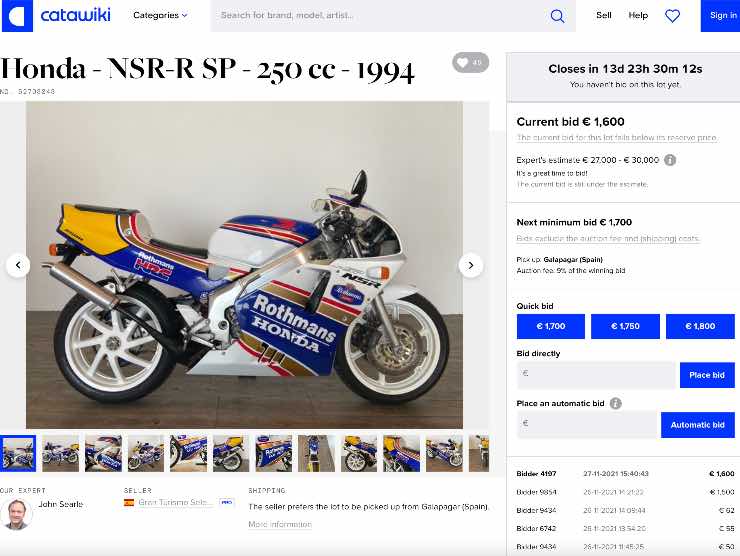Focus the search brand, model, artist field

coord(380,16)
